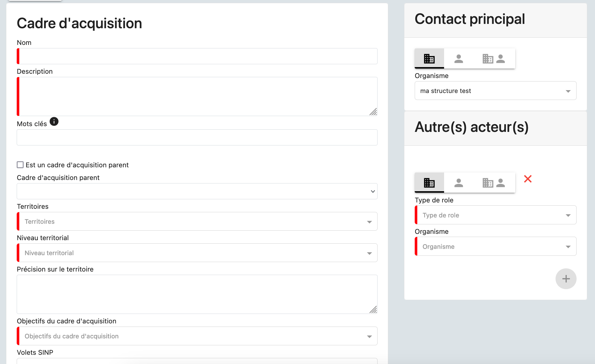This screenshot has height=364, width=595.
Task: Select organism icon in Autre(s) acteur(s)
Action: point(429,183)
